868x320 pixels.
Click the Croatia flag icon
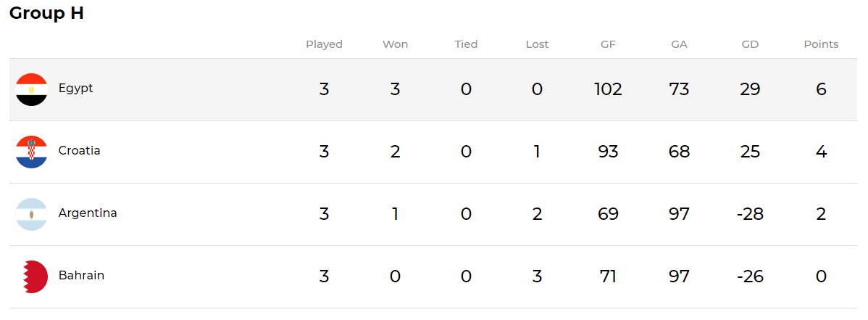point(32,152)
